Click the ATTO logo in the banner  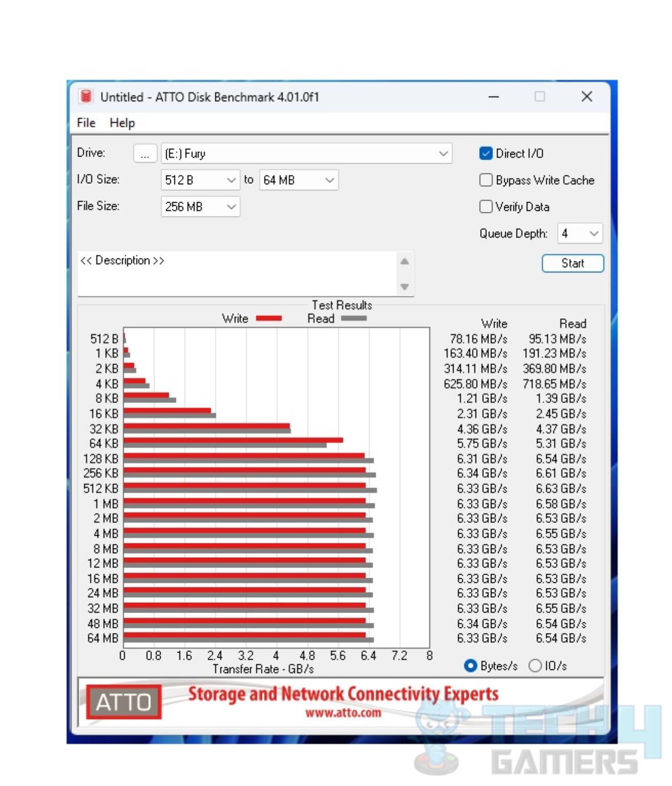coord(123,702)
